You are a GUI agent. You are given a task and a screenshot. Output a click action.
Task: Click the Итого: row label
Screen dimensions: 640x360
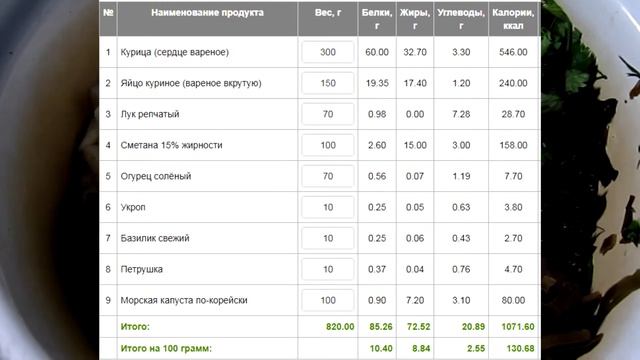click(x=135, y=327)
